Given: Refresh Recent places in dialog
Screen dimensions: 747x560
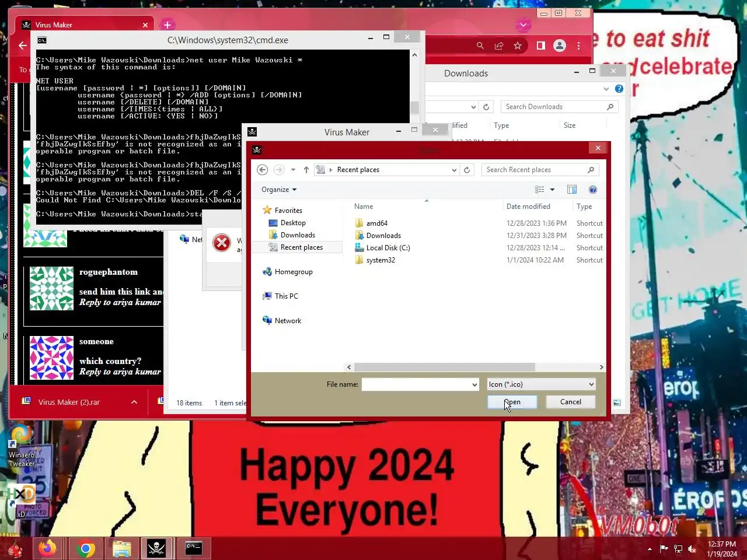Looking at the screenshot, I should point(467,170).
